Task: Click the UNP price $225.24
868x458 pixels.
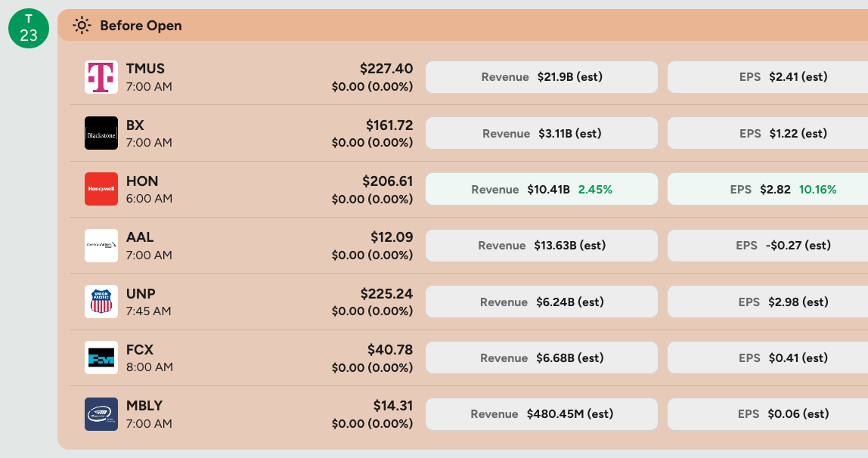Action: 387,294
